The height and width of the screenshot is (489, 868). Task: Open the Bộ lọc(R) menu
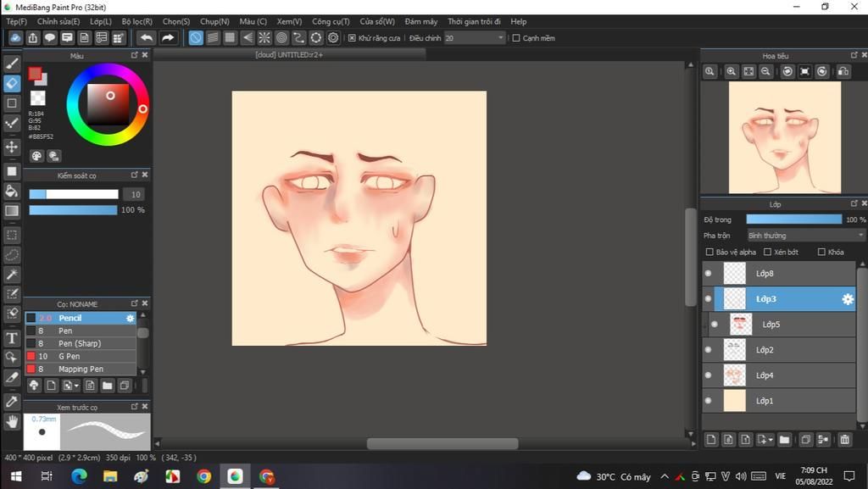136,21
